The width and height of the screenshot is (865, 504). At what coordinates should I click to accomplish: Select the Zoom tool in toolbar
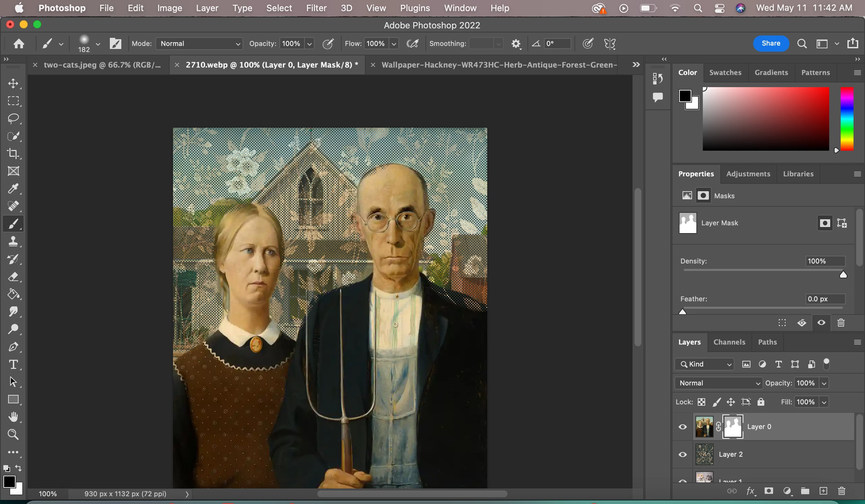(x=14, y=434)
